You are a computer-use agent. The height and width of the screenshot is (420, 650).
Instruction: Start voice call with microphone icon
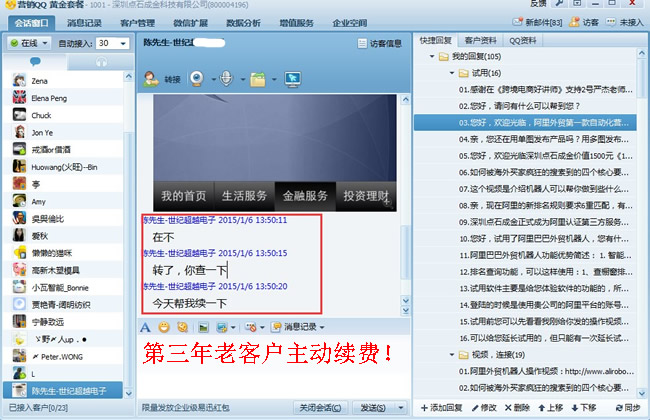pyautogui.click(x=226, y=78)
